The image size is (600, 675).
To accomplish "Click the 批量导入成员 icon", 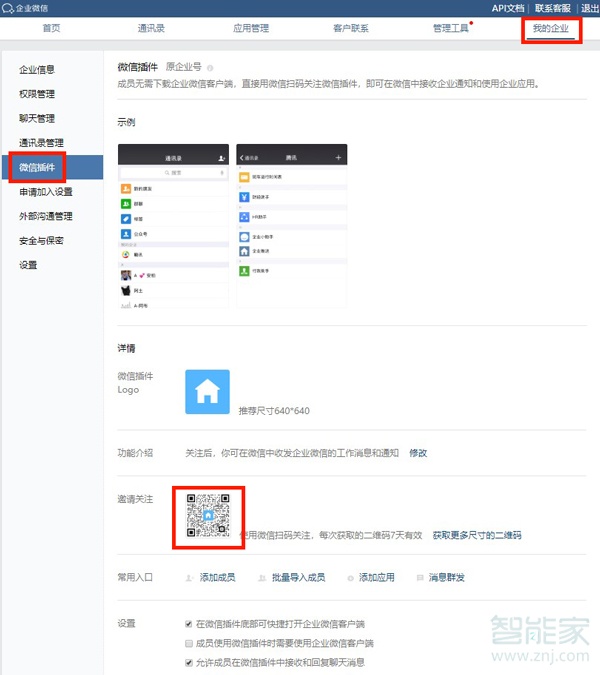I will tap(263, 577).
